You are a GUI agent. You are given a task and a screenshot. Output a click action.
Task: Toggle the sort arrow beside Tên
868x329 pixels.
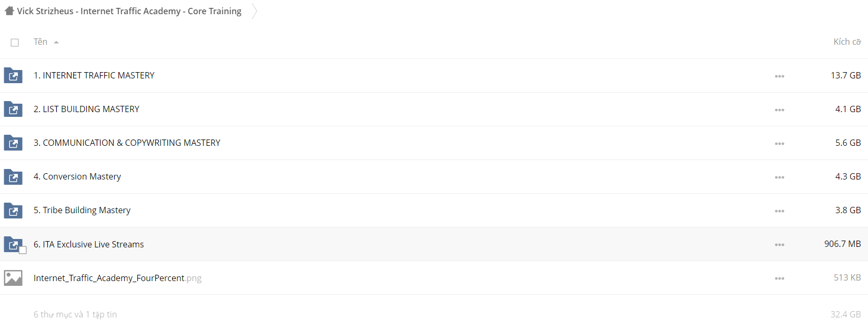point(56,42)
